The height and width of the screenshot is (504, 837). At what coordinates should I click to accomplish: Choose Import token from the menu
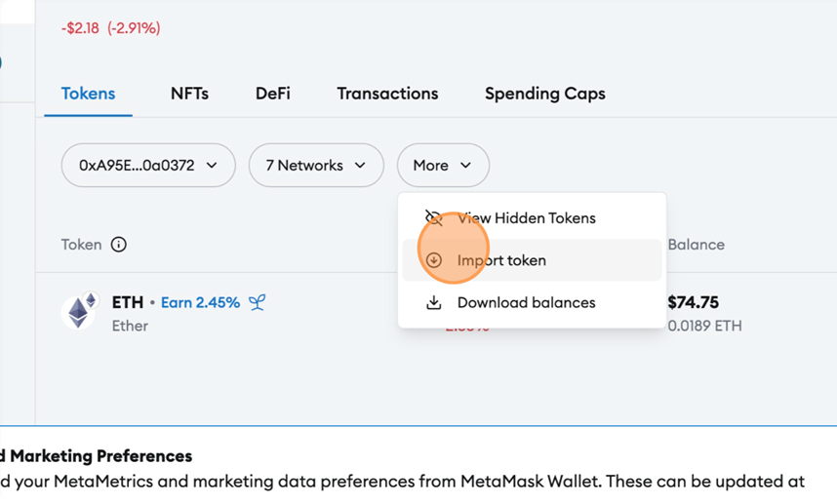click(x=532, y=260)
